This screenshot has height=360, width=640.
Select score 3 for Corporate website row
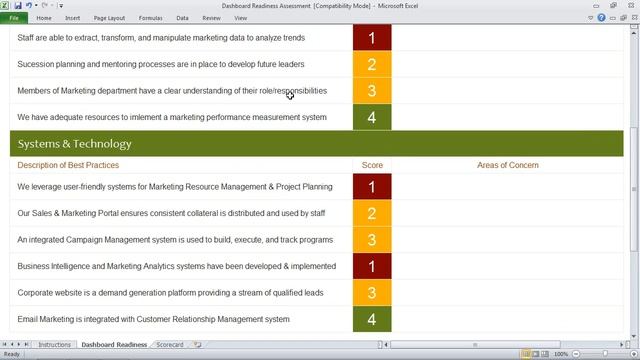tap(372, 293)
